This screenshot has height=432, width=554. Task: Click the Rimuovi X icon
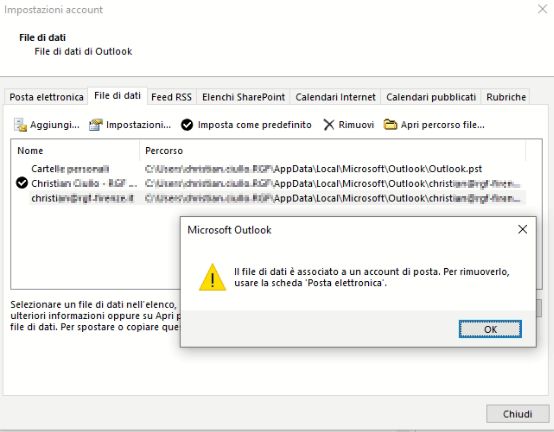tap(329, 125)
